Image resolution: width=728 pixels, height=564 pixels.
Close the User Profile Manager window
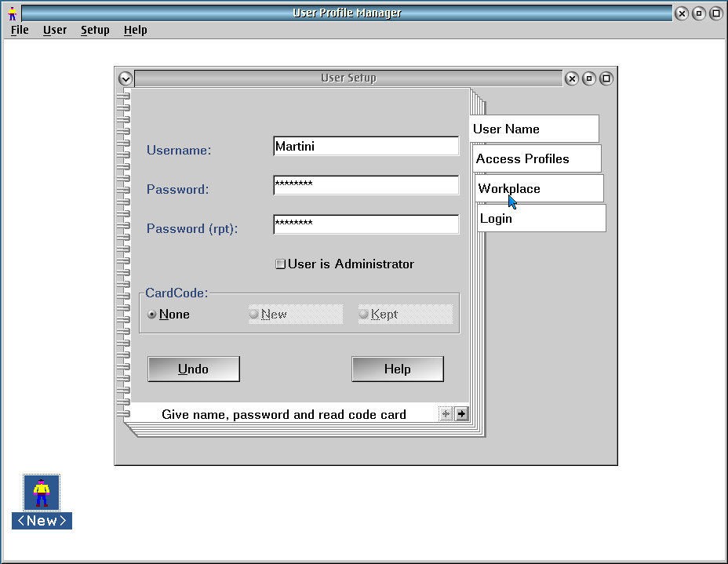coord(682,13)
